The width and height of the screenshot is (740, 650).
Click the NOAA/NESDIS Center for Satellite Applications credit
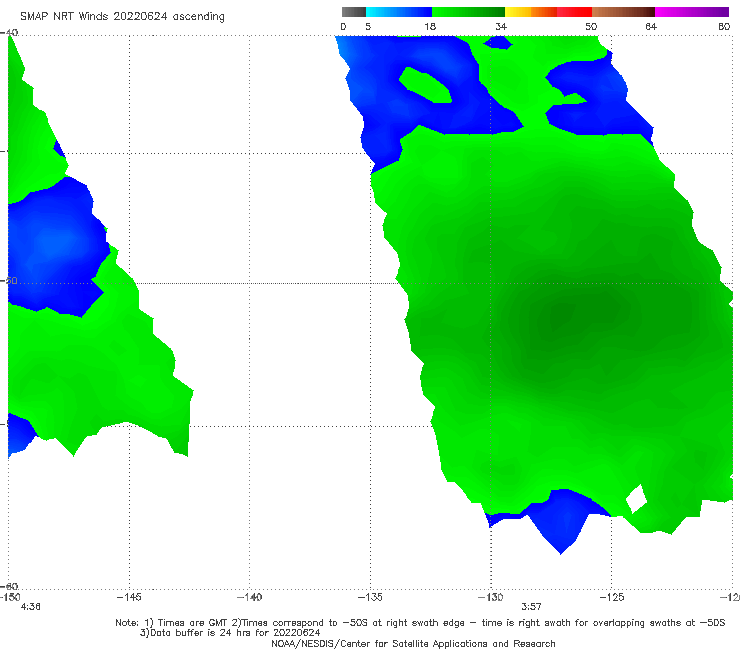413,644
